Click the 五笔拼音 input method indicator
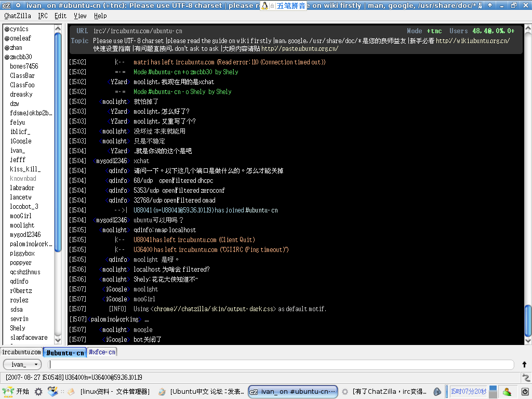Screen dimensions: 532x399 click(x=291, y=5)
